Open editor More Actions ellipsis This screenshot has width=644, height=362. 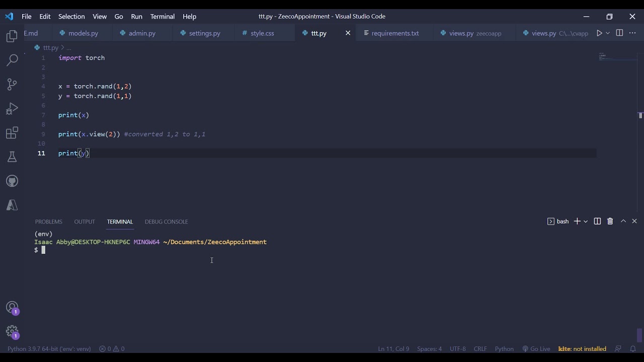click(632, 33)
